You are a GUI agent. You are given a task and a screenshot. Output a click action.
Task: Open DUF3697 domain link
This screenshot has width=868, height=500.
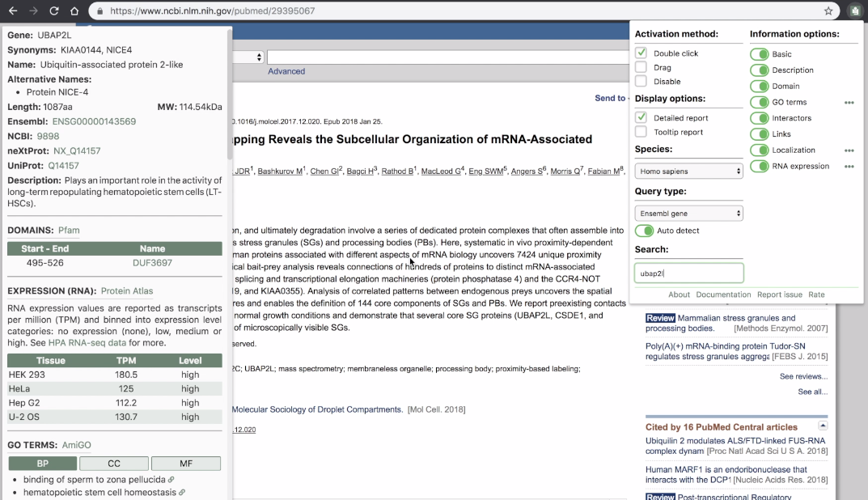[152, 263]
